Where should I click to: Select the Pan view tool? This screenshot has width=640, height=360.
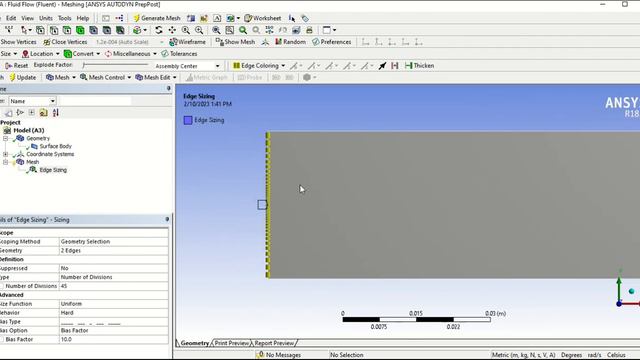[x=172, y=30]
